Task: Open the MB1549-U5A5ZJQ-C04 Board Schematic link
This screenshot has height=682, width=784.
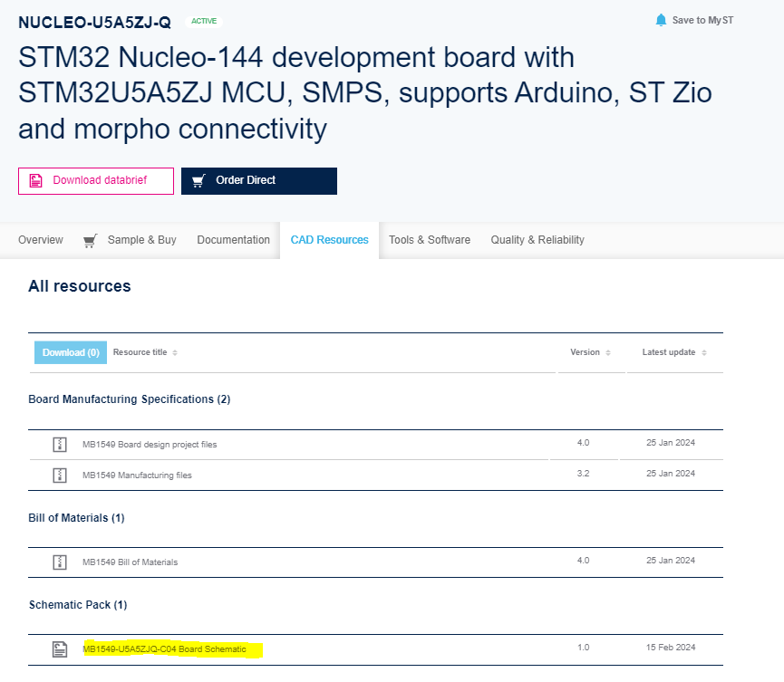Action: coord(164,648)
